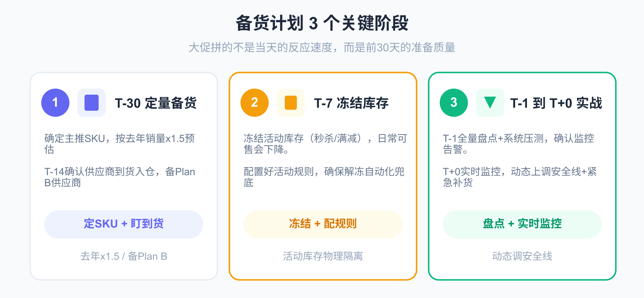Click the orange square stage icon
This screenshot has height=298, width=644.
(291, 103)
